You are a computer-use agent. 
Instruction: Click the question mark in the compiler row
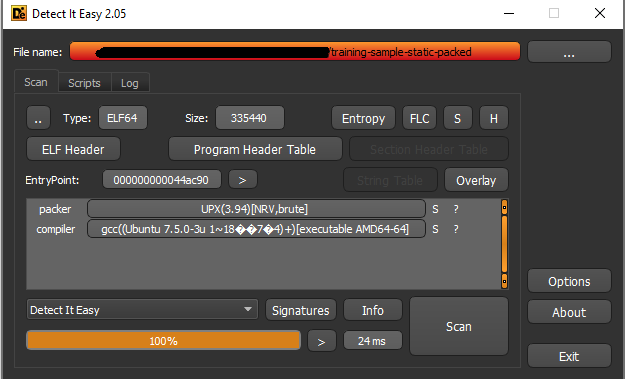pos(456,229)
